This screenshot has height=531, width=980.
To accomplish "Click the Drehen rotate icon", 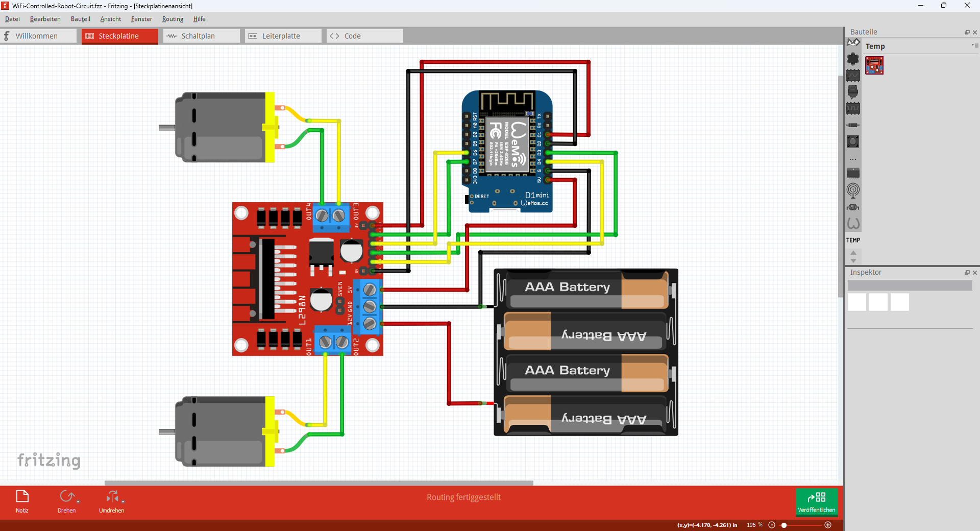I will (x=66, y=496).
